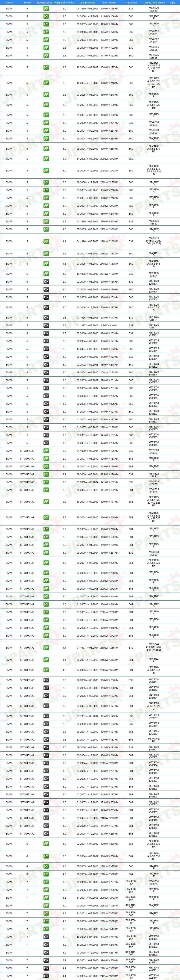Click the Opis column header
This screenshot has width=180, height=980.
click(173, 2)
